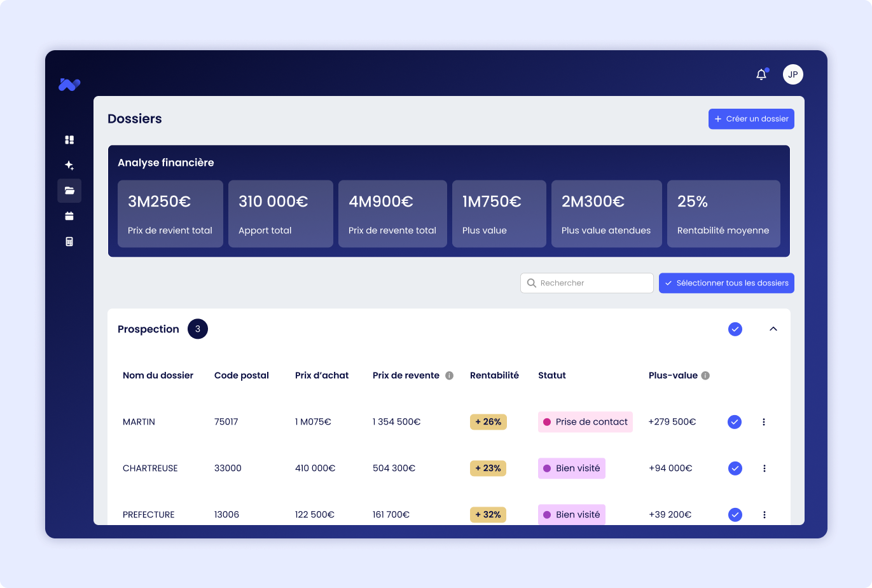Click the MARTIN dossier name

click(x=139, y=422)
